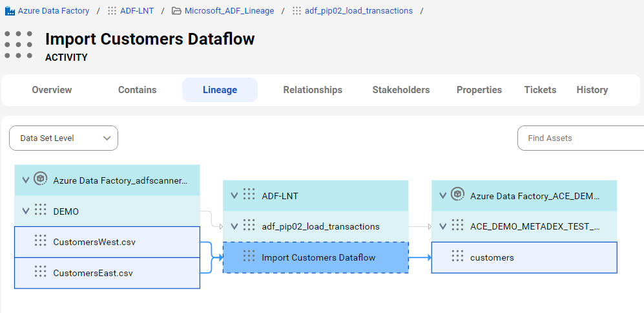Open the Properties tab

(479, 90)
